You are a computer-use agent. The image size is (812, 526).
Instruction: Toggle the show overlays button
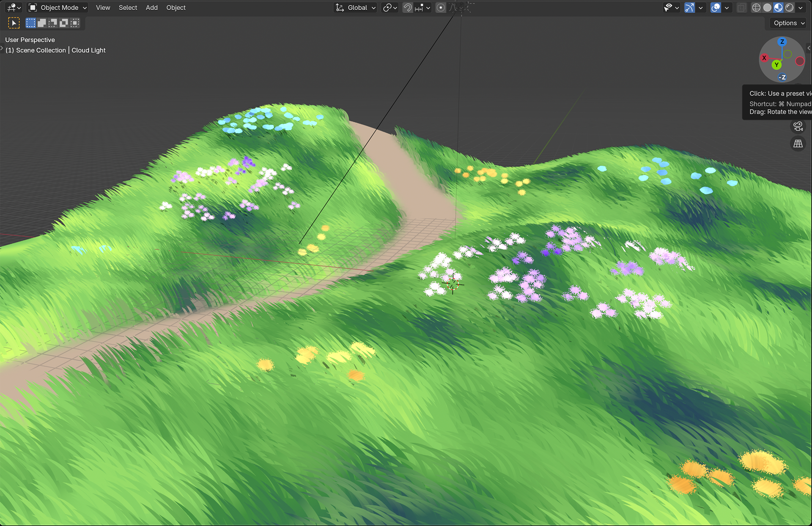[716, 8]
